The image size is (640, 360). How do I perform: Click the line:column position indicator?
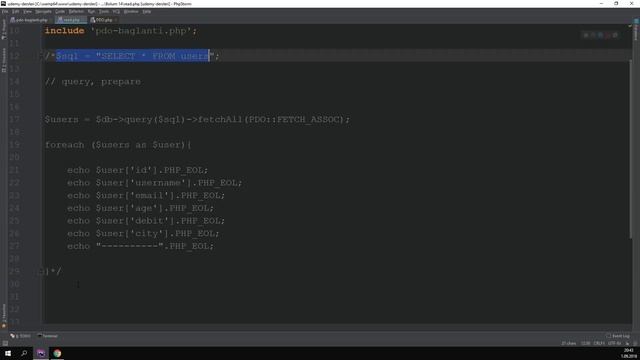585,343
